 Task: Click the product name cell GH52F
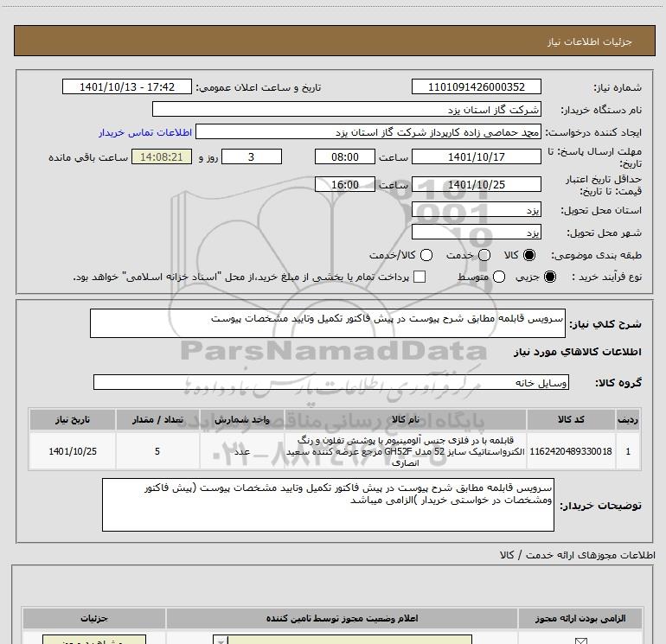pos(405,451)
